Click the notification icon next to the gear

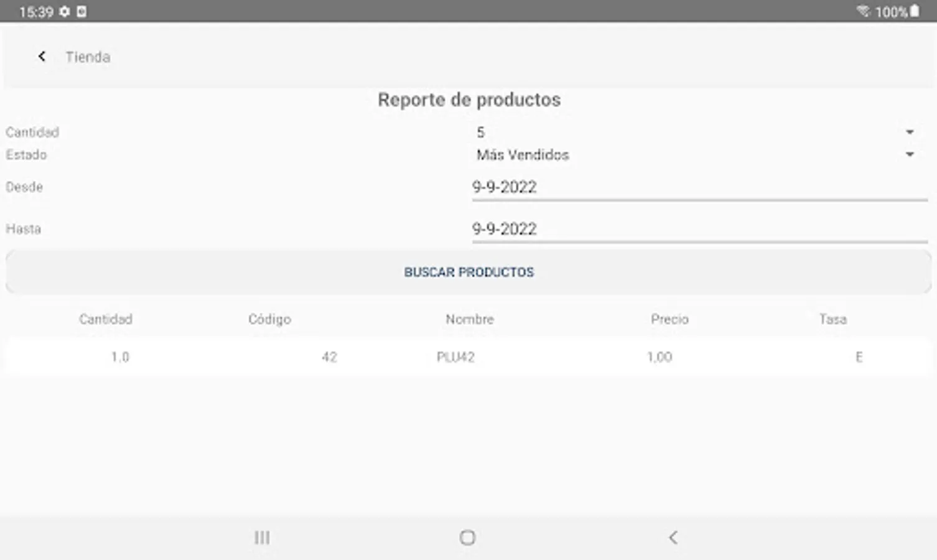pyautogui.click(x=81, y=11)
